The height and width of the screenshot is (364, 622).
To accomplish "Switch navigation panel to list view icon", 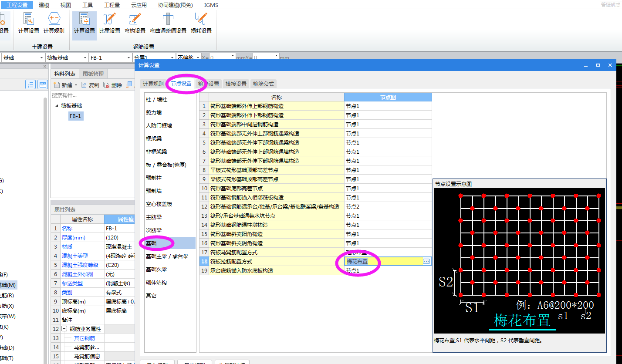I will (x=30, y=84).
